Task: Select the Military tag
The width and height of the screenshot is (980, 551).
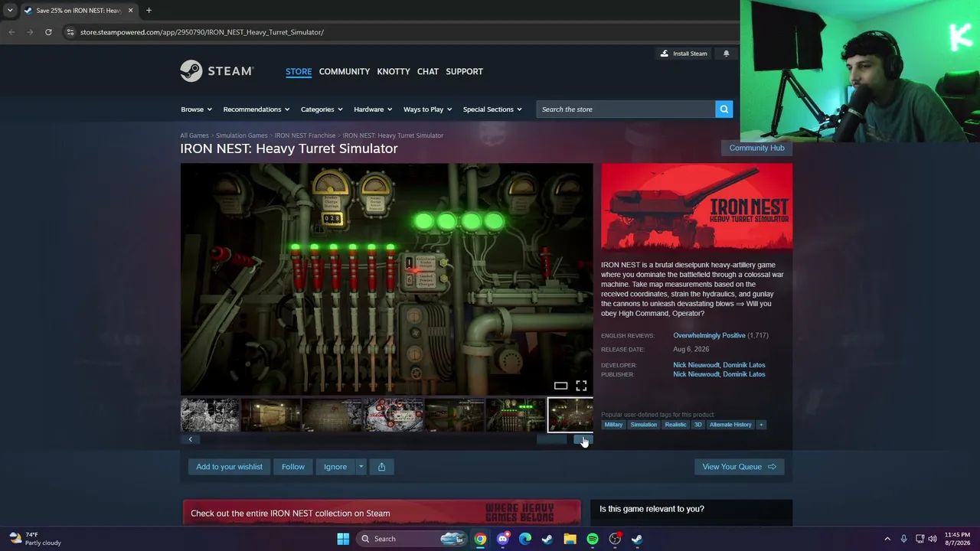Action: coord(613,425)
